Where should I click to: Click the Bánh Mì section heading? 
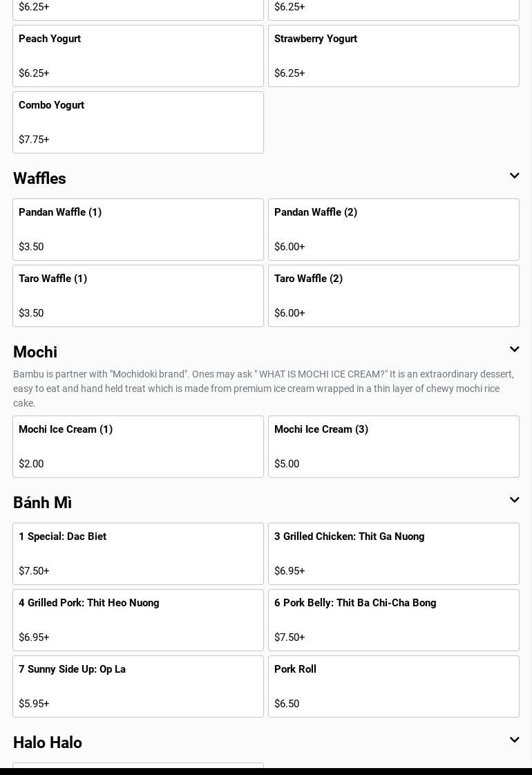click(x=43, y=503)
